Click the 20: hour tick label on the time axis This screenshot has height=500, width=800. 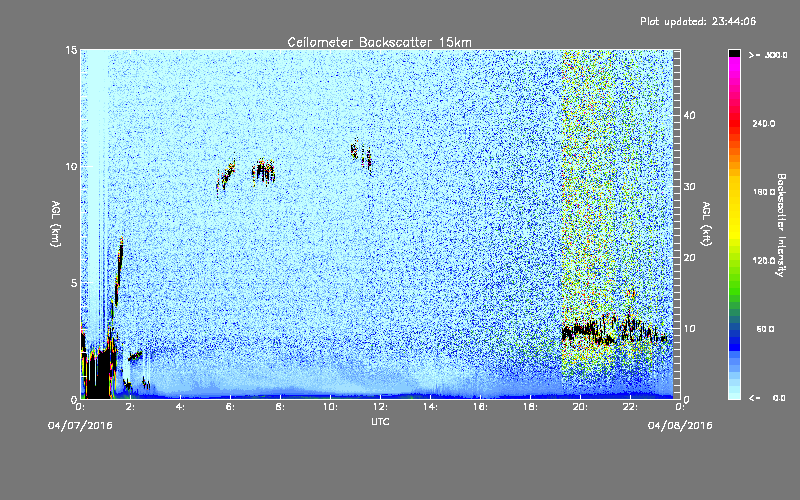[x=580, y=407]
